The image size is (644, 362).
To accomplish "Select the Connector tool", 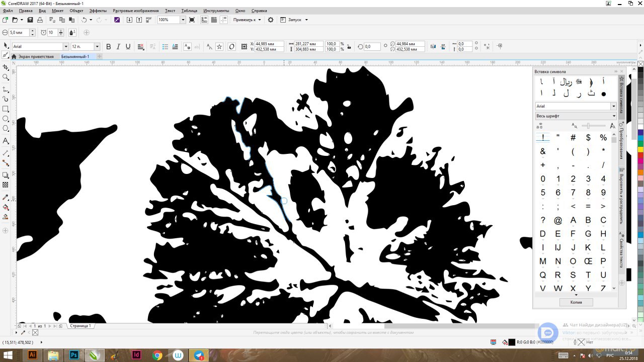I will pyautogui.click(x=6, y=163).
